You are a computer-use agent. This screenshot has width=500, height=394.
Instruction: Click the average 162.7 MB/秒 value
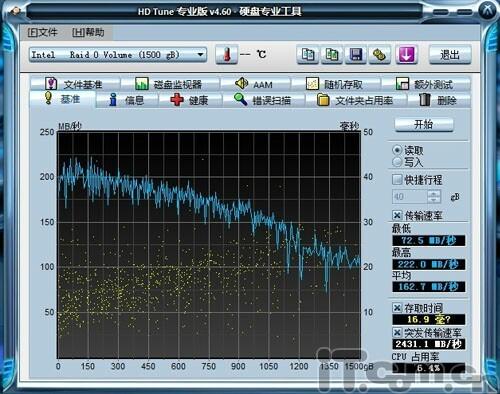coord(429,287)
